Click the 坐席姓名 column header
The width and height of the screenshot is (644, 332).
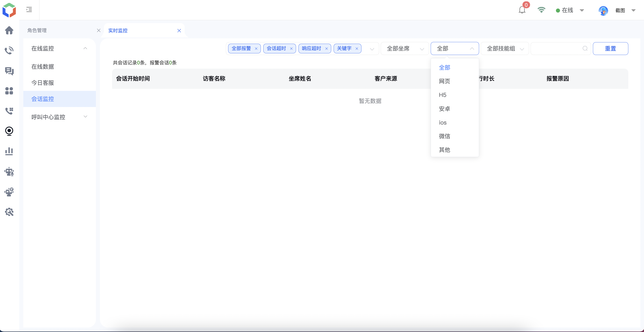300,79
